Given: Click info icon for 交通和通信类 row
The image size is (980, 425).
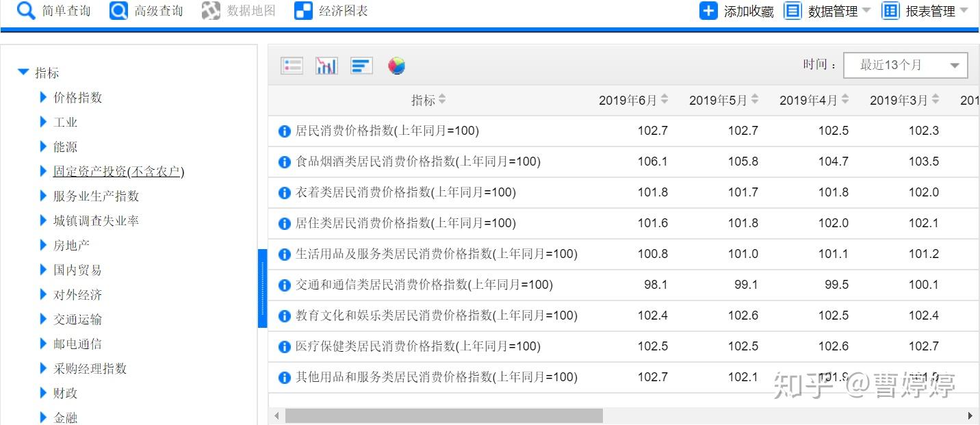Looking at the screenshot, I should (x=285, y=285).
